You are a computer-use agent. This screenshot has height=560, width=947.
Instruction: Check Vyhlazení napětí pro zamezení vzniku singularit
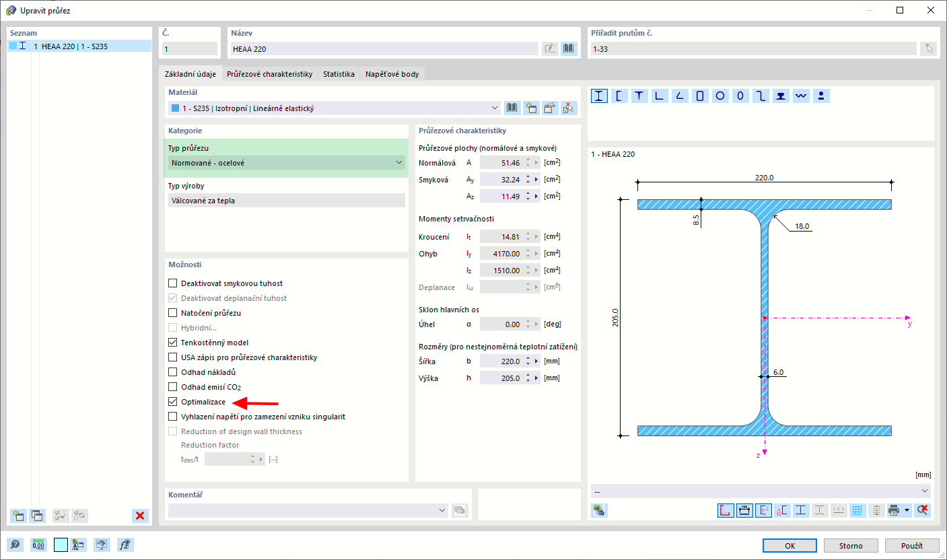173,417
